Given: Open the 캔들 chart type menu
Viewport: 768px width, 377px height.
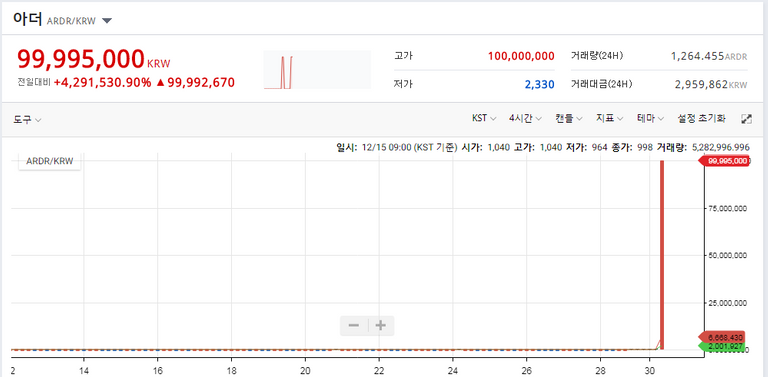Looking at the screenshot, I should 569,118.
